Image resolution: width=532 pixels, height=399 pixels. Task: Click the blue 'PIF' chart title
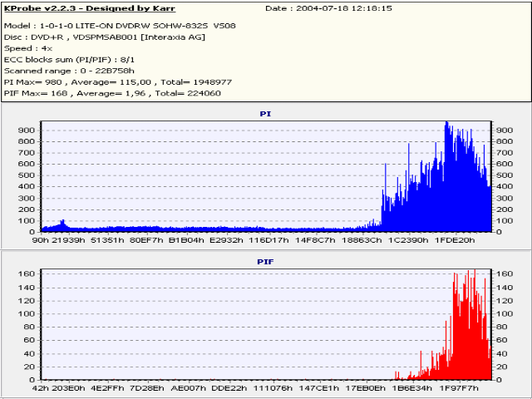click(x=265, y=262)
